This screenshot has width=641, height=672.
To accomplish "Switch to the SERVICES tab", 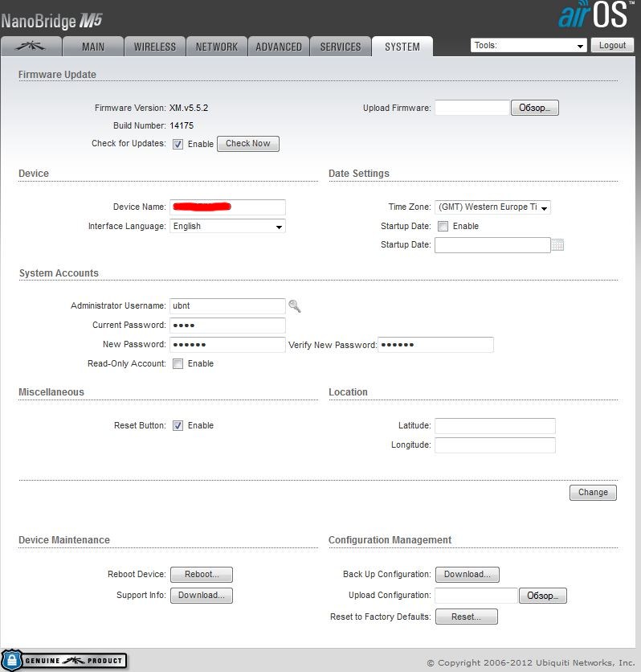I will 341,47.
